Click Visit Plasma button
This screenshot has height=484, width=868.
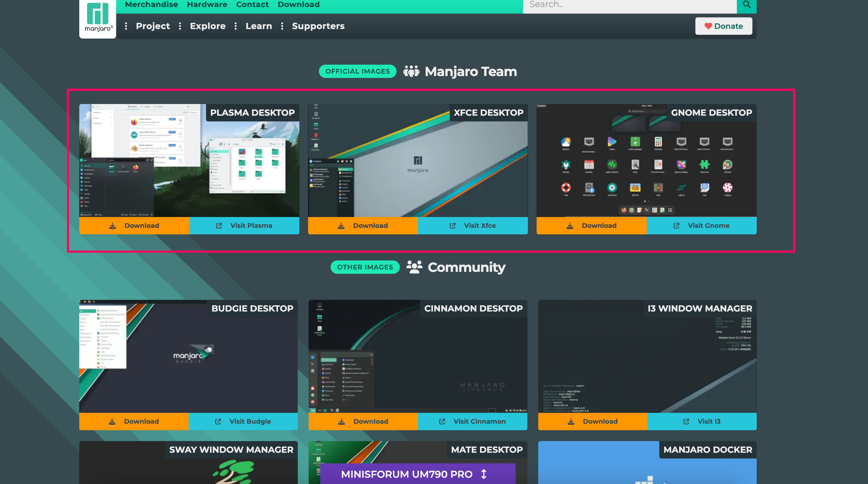(244, 226)
